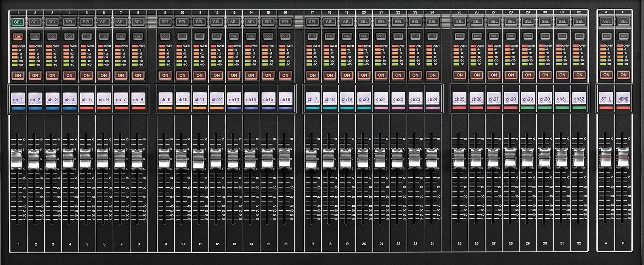This screenshot has height=265, width=644.
Task: Turn off the ON button for master B
Action: tap(624, 75)
